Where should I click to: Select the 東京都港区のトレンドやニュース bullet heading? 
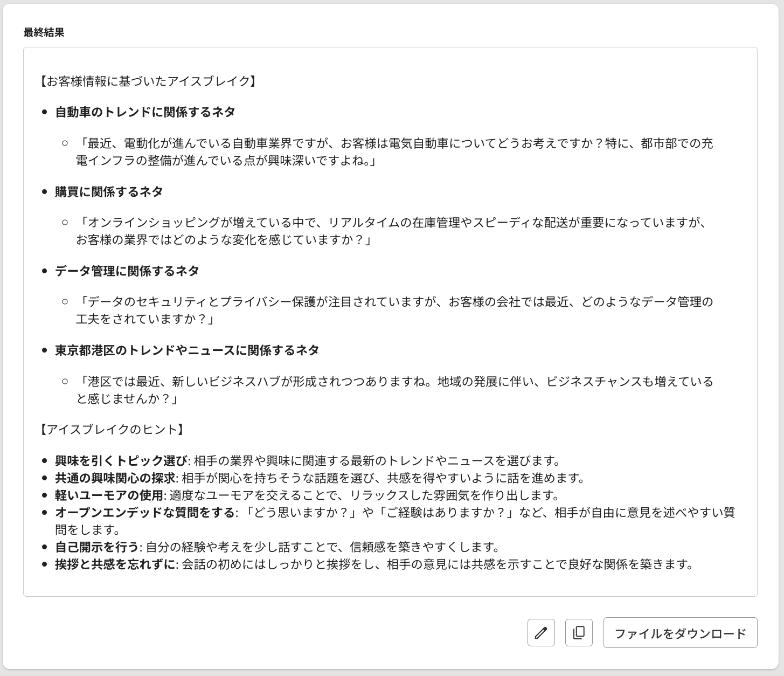click(x=187, y=350)
